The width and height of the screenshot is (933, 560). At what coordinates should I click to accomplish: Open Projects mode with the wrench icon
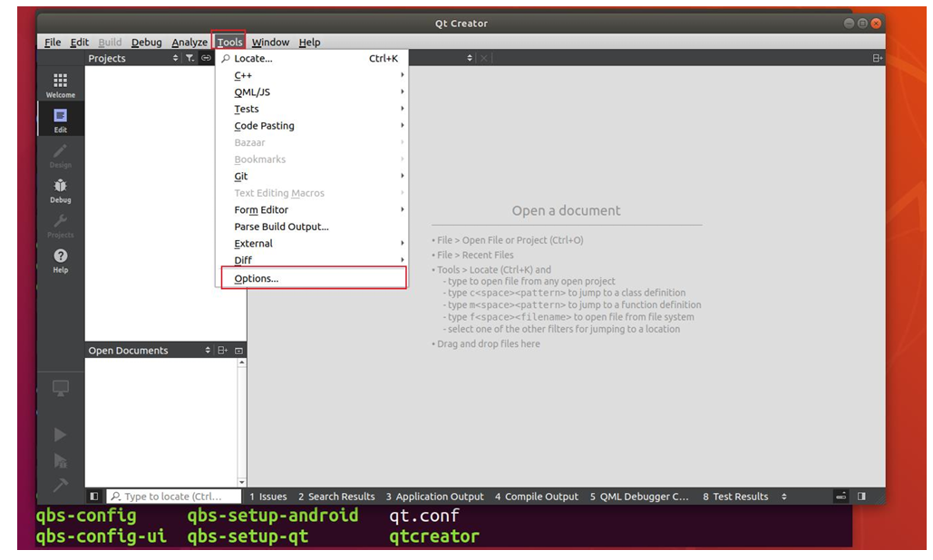coord(60,226)
